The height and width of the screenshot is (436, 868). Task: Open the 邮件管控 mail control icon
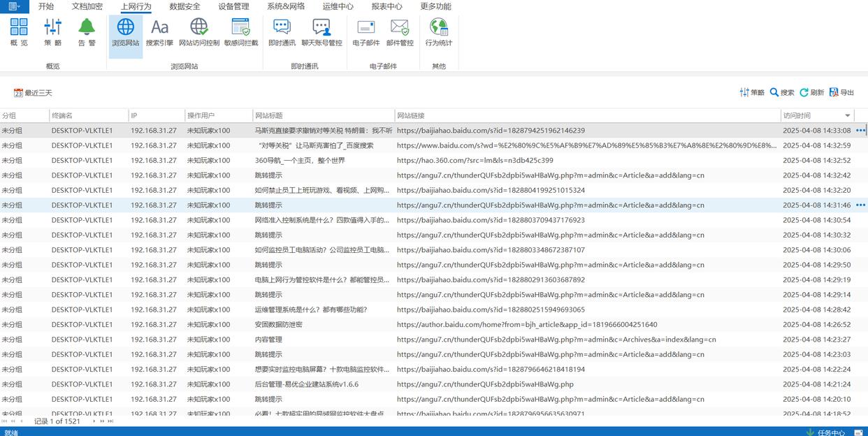(400, 33)
